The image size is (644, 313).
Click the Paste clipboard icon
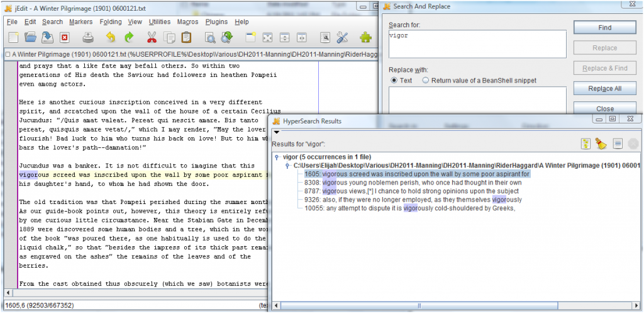click(x=186, y=38)
